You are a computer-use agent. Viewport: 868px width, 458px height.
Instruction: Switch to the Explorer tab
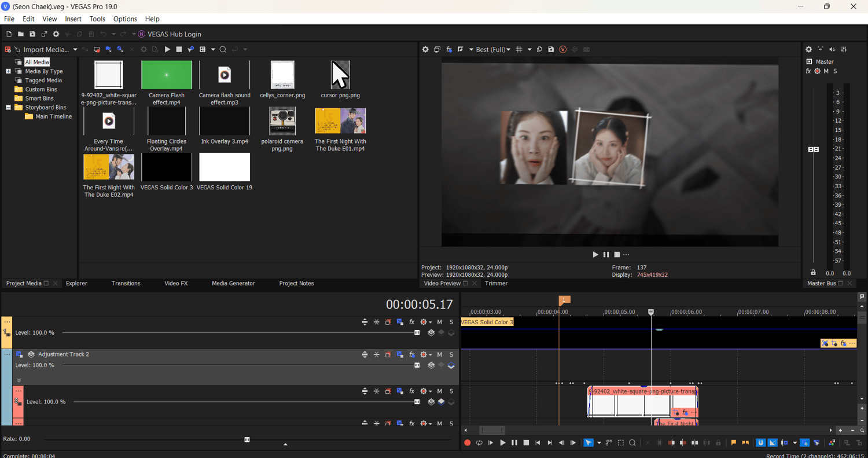[x=76, y=284]
